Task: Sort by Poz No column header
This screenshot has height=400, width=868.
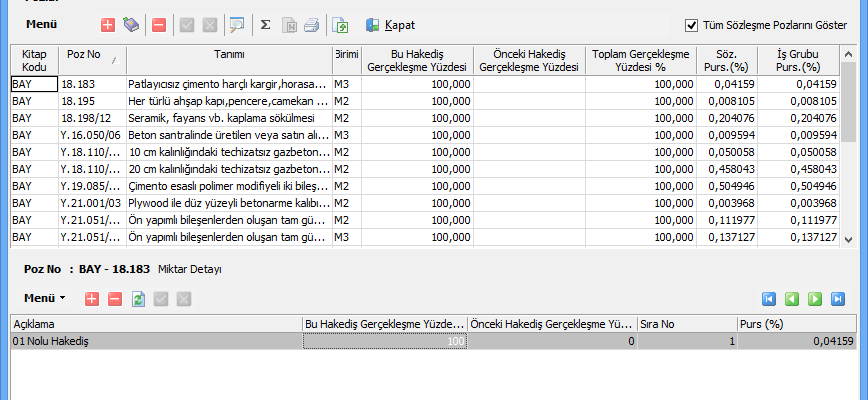Action: pos(88,61)
